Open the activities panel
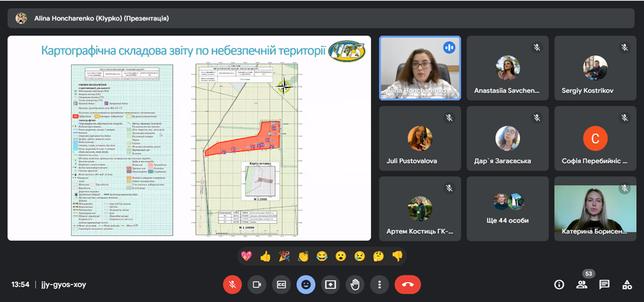This screenshot has width=644, height=302. point(627,285)
